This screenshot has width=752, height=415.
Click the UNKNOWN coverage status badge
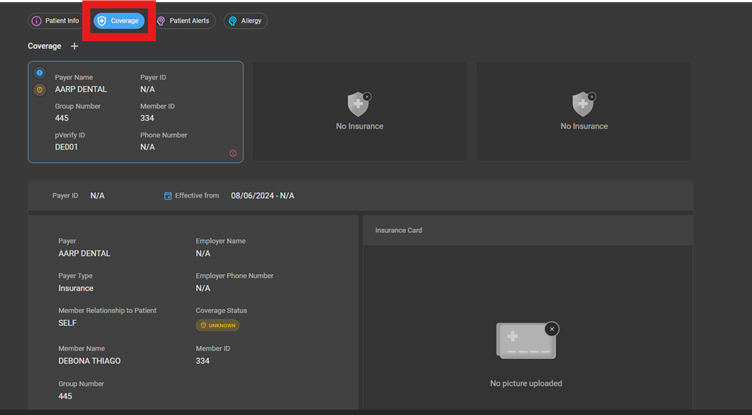tap(218, 325)
